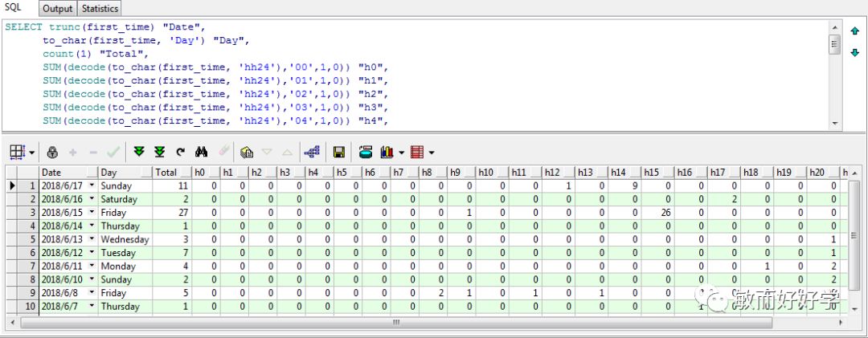Toggle single record view icon

tap(247, 152)
